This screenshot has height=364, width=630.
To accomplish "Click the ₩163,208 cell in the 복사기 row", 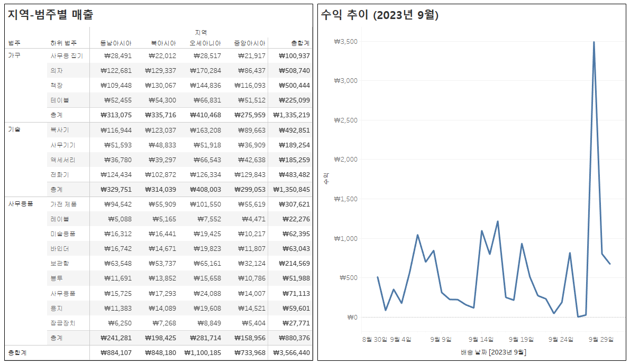I will coord(205,130).
